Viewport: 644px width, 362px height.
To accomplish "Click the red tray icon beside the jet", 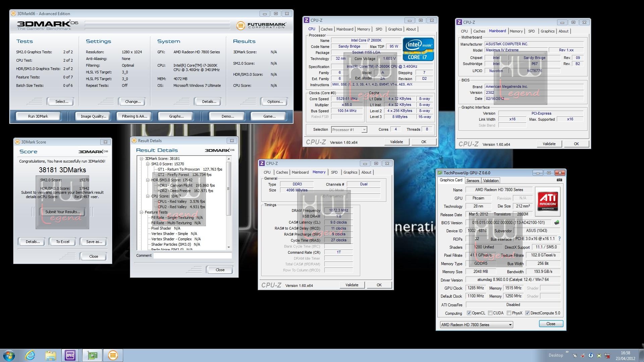I will [x=583, y=356].
